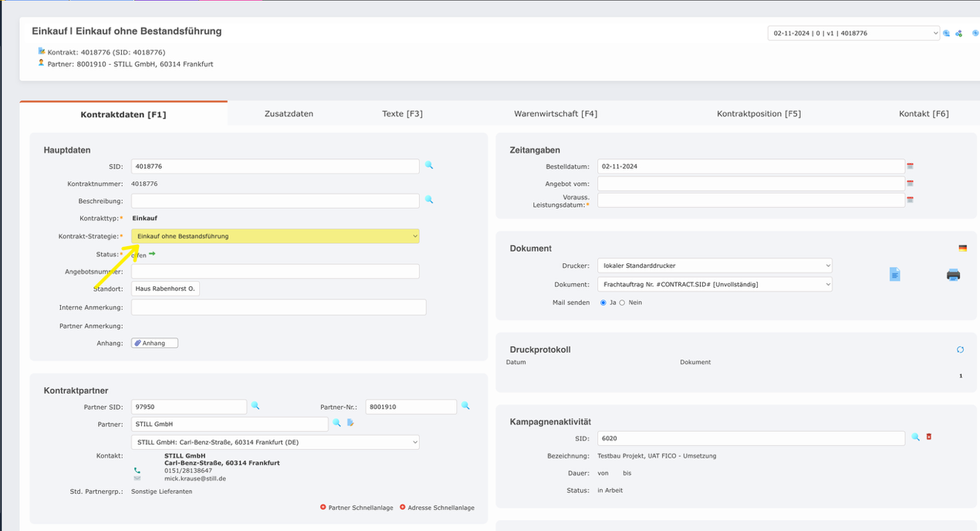Open partner lookup magnifier beside Partner SID
This screenshot has height=531, width=980.
click(x=255, y=404)
